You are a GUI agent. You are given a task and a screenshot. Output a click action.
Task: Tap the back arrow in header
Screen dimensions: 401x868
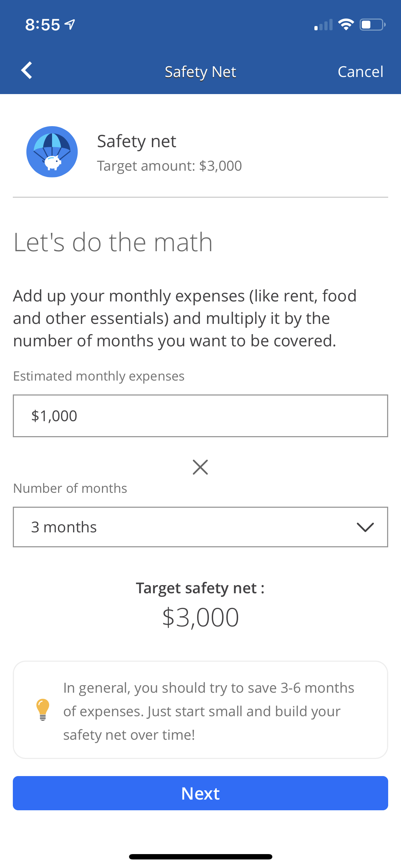tap(27, 71)
